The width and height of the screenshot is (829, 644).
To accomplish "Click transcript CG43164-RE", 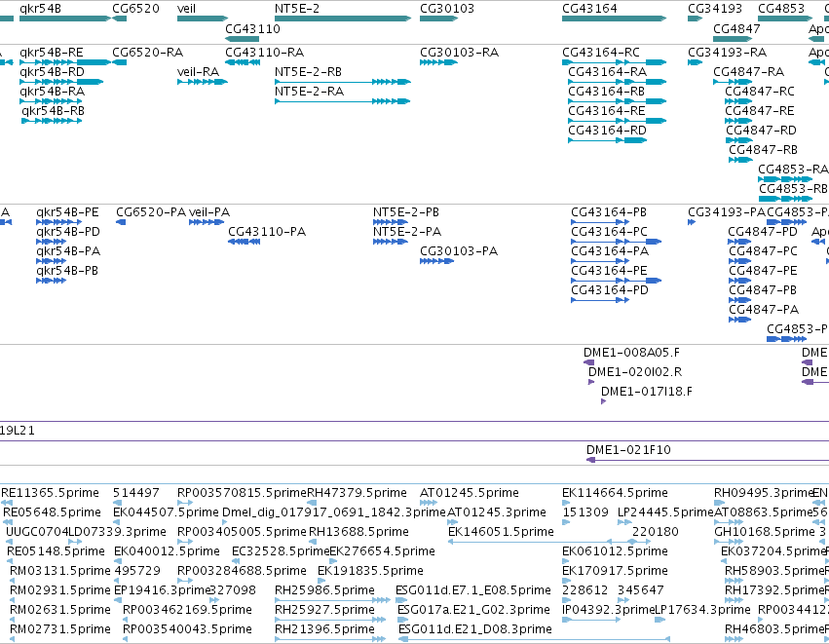I will coord(617,121).
